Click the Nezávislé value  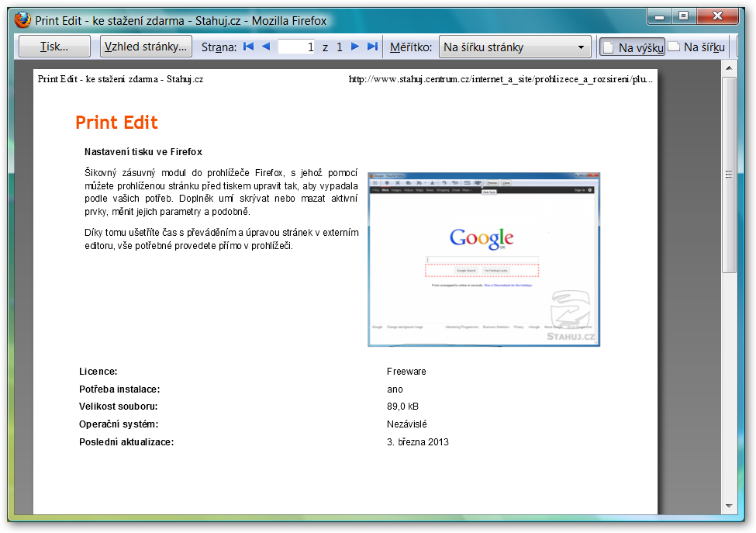pyautogui.click(x=407, y=424)
